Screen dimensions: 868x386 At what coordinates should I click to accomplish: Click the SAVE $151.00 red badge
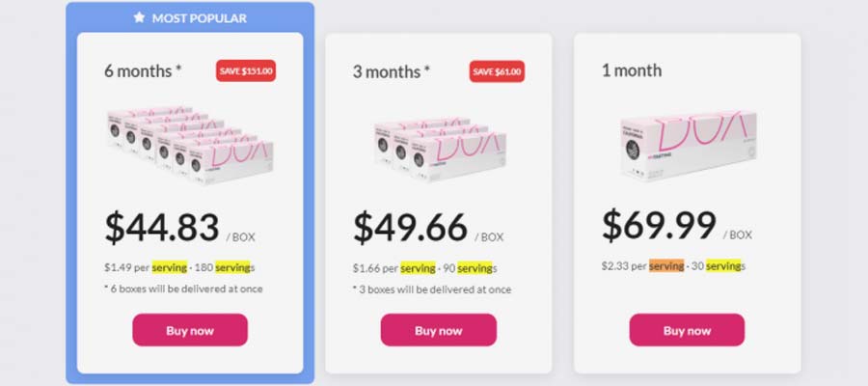click(246, 70)
